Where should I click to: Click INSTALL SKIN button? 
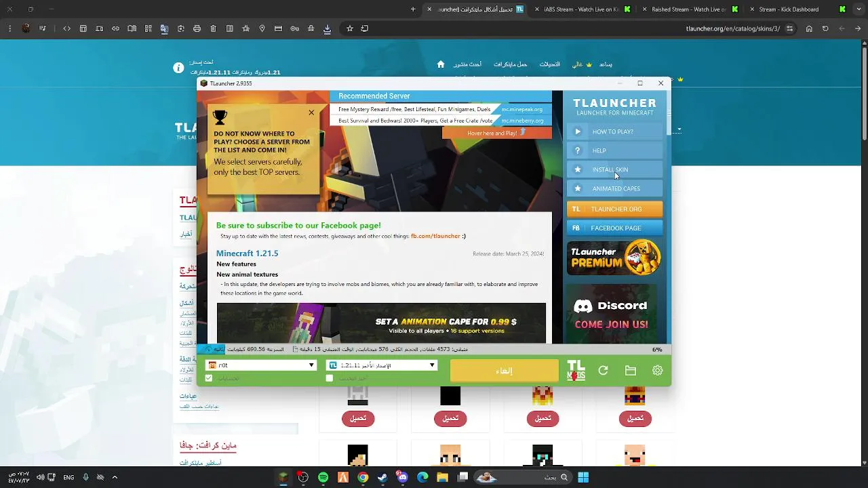point(614,169)
